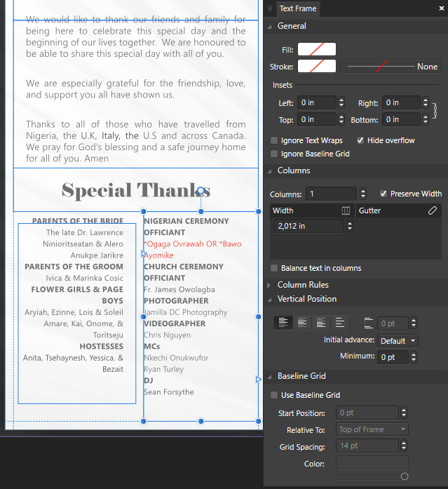This screenshot has height=489, width=448.
Task: Uncheck Preserve Width checkbox
Action: point(383,194)
